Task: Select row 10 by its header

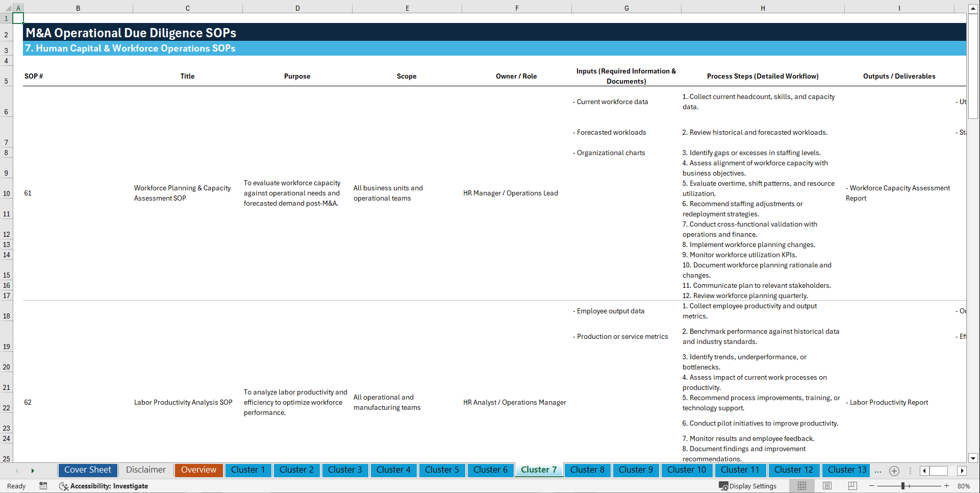Action: [x=7, y=193]
